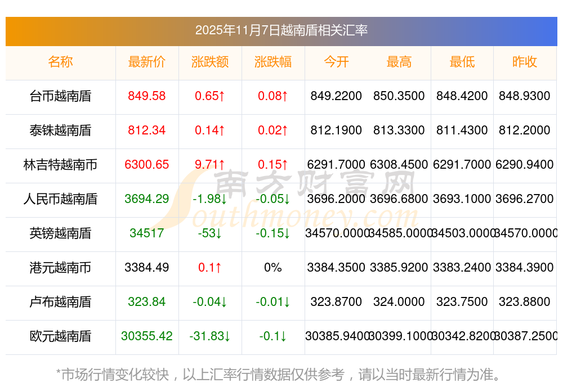
Task: Click change amount -0.04↓
Action: tap(210, 302)
